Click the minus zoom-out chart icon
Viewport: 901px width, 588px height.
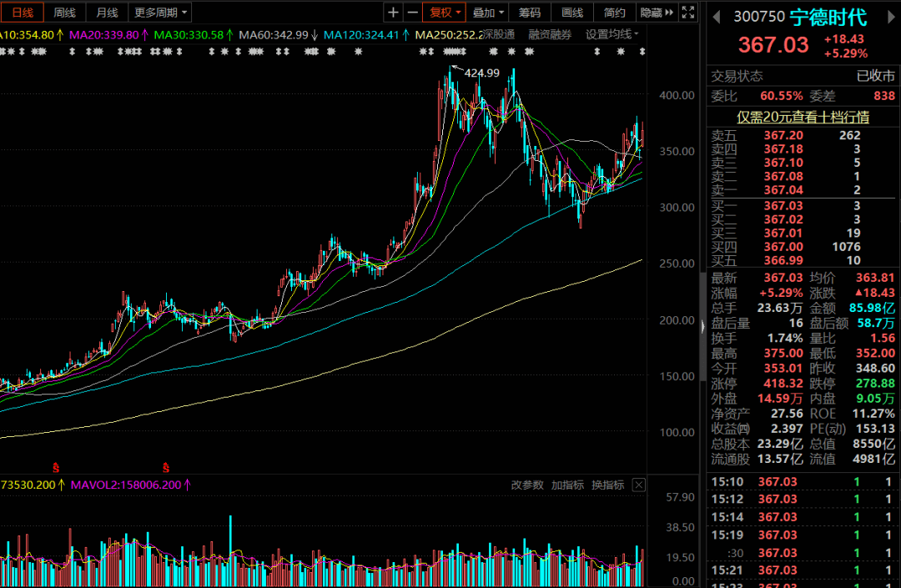click(412, 13)
